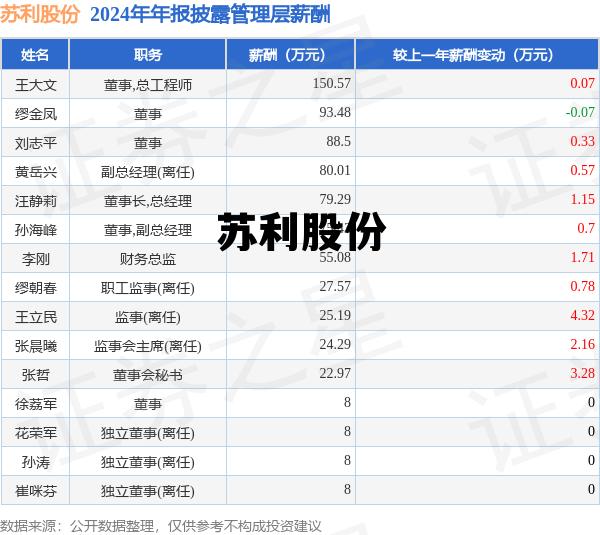Click the change value 1.15
Viewport: 600px width, 535px height.
pos(582,199)
